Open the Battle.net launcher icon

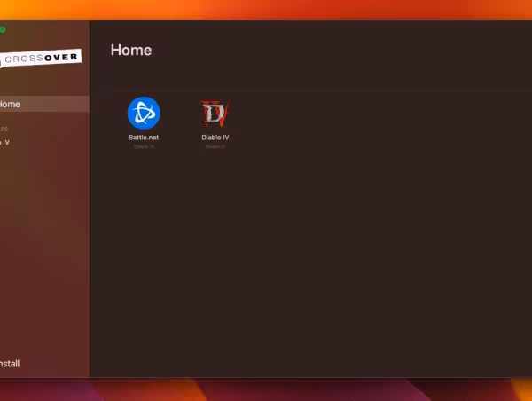coord(144,113)
